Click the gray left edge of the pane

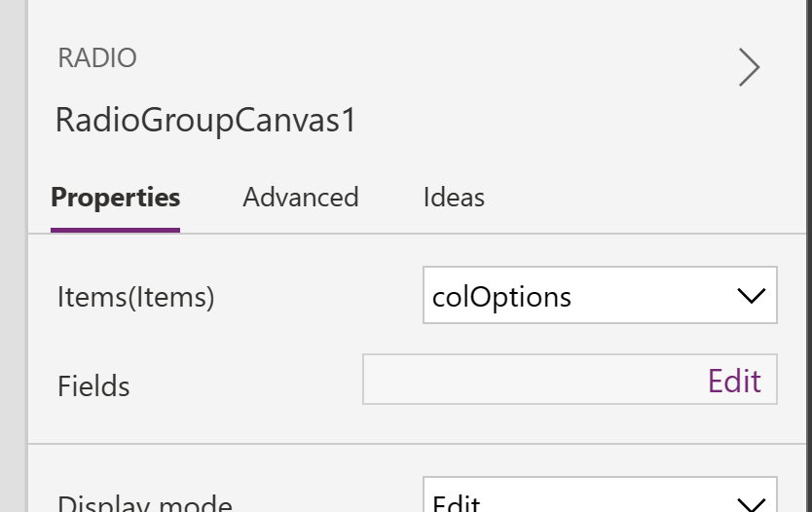[x=14, y=256]
